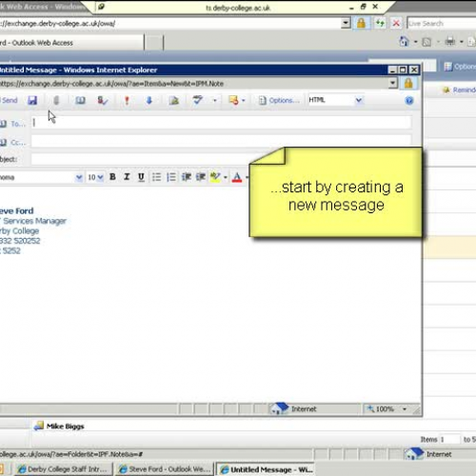Expand the Print icon's dropdown arrow
Image resolution: width=476 pixels, height=476 pixels.
click(462, 42)
